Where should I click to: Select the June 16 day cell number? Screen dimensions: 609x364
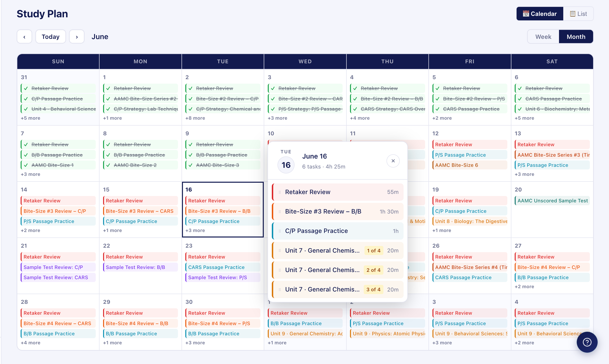click(189, 190)
